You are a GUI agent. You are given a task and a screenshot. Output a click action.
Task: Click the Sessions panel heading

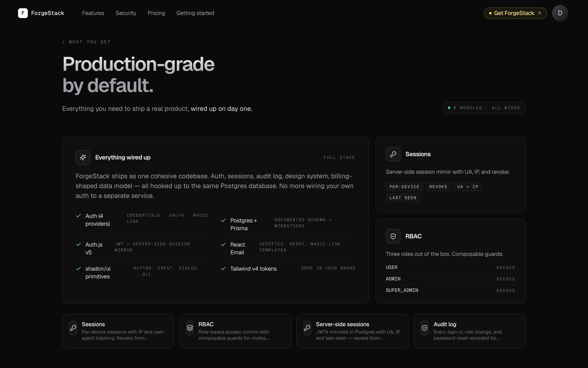point(418,154)
